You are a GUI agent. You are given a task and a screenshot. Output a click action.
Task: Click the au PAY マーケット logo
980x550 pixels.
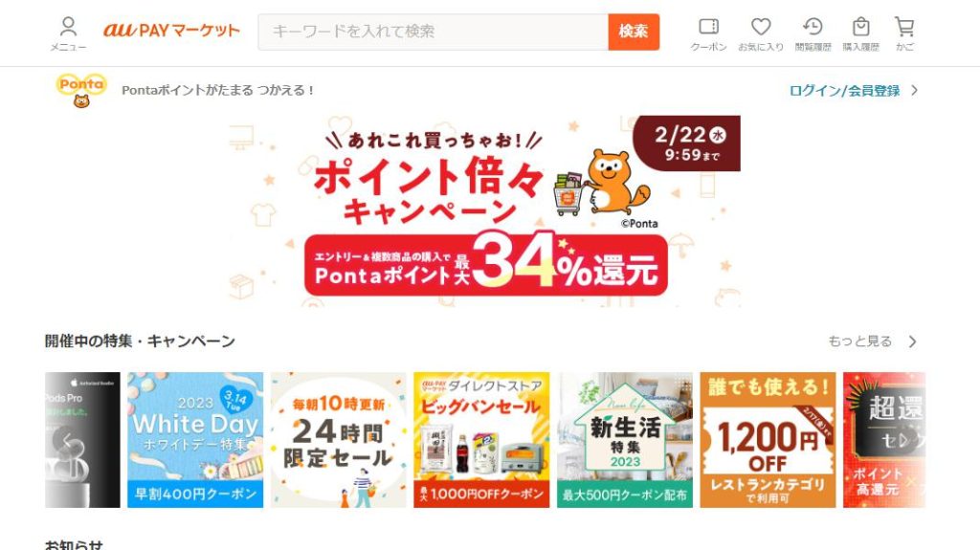pos(171,30)
